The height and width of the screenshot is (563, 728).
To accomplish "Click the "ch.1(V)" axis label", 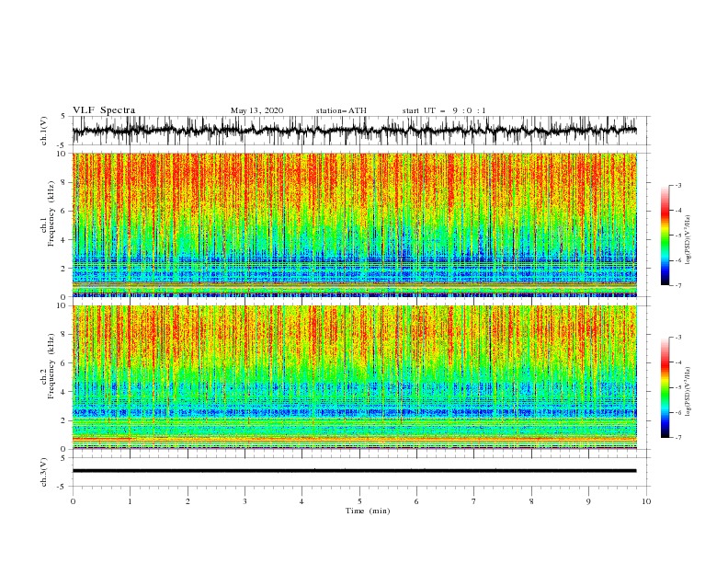I will pyautogui.click(x=44, y=131).
